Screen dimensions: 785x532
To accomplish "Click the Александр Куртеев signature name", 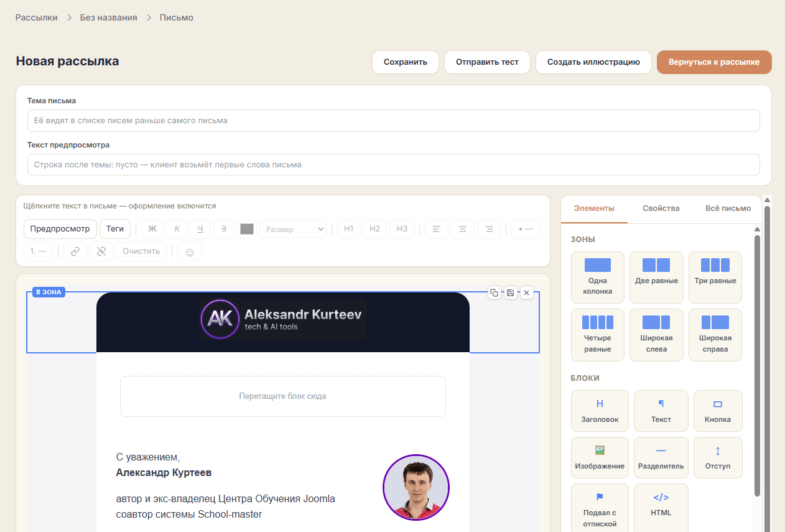I will [x=164, y=473].
